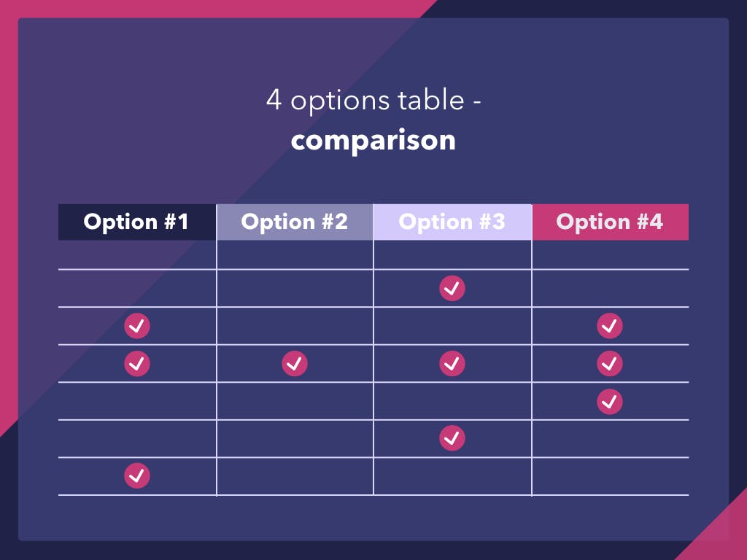The height and width of the screenshot is (560, 747).
Task: Select the Option #2 column header
Action: 295,222
